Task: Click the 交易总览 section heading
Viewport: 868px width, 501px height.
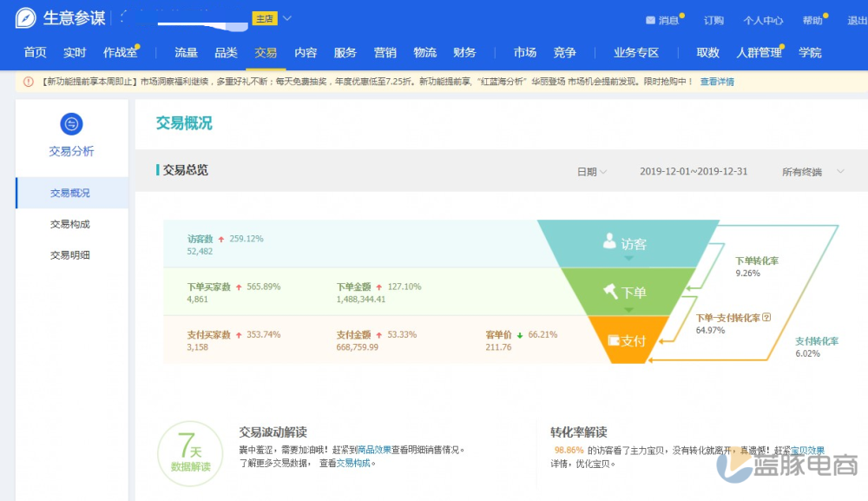Action: tap(186, 170)
